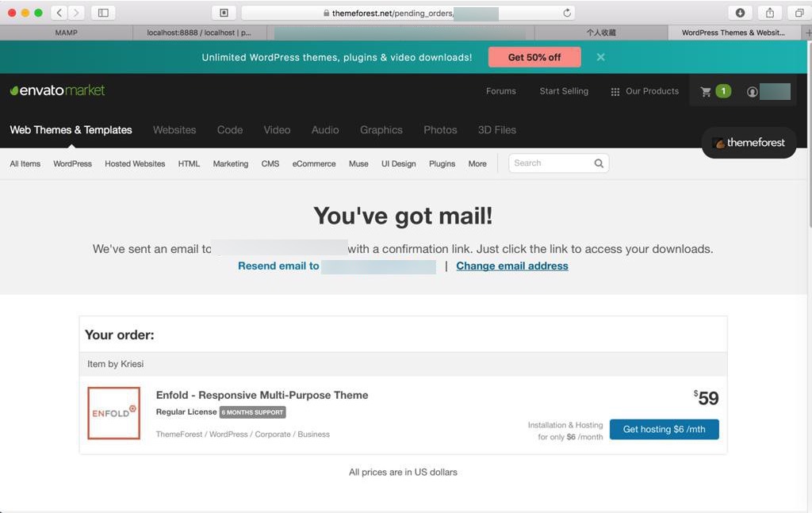Screen dimensions: 812x513
Task: Click the Resend email to link
Action: pyautogui.click(x=278, y=266)
